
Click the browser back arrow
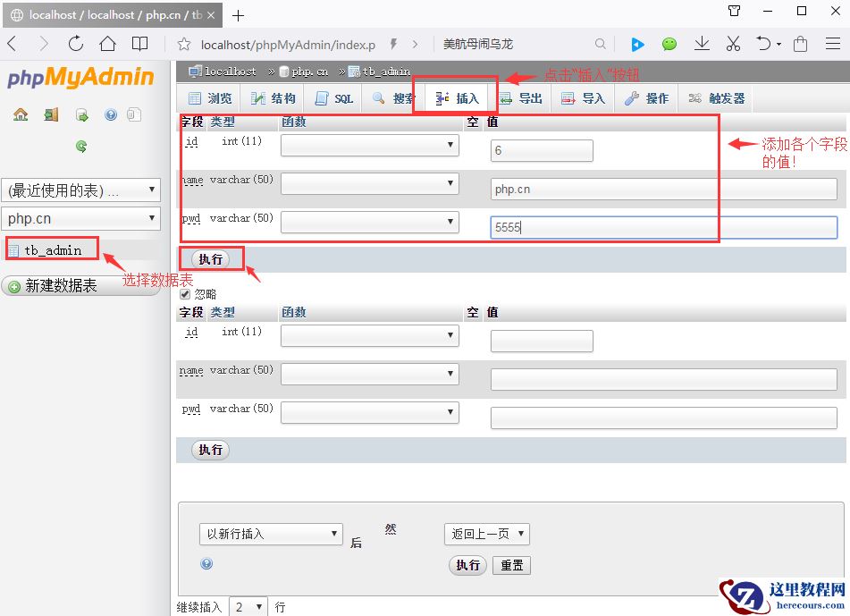13,44
